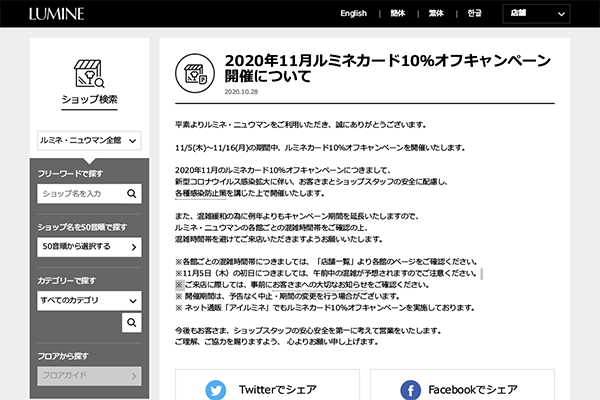Click the Twitter bird icon

pos(216,390)
